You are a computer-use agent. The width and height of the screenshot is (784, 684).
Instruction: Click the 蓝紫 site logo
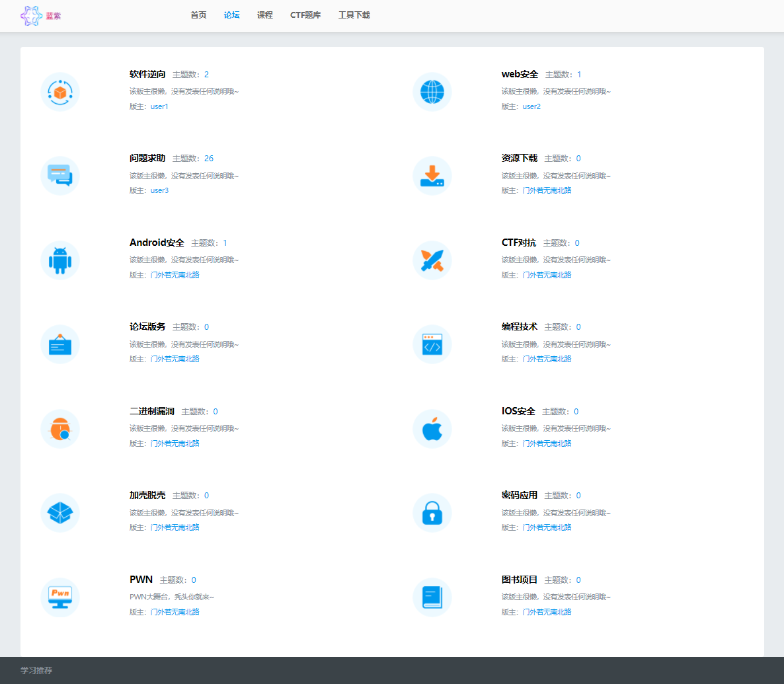click(41, 16)
